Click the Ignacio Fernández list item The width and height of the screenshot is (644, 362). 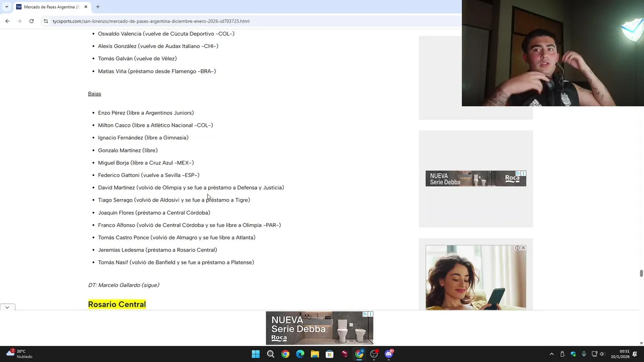pyautogui.click(x=143, y=138)
